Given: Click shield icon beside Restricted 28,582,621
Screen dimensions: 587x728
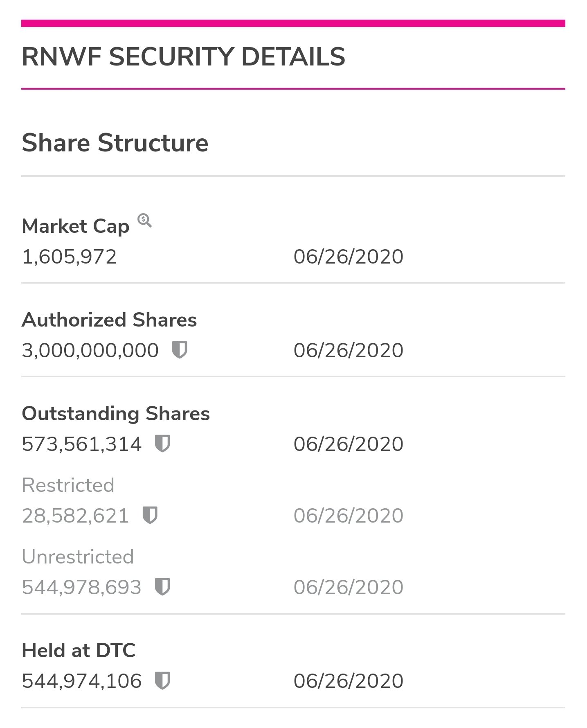Looking at the screenshot, I should [150, 515].
